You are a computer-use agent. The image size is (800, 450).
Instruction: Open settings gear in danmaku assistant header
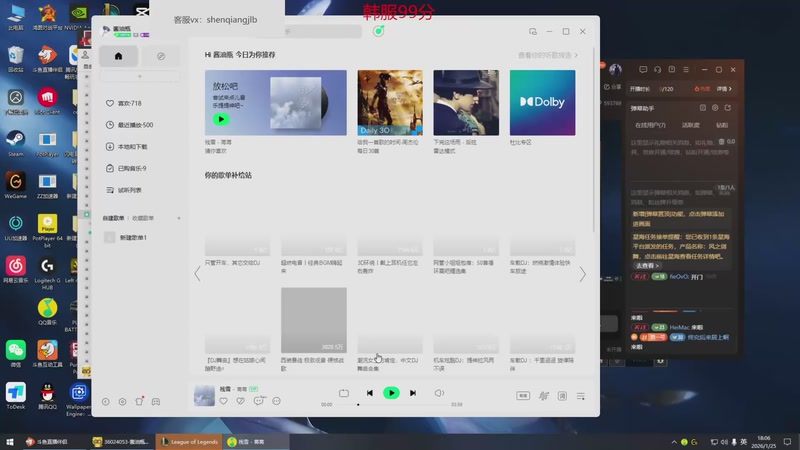(715, 108)
